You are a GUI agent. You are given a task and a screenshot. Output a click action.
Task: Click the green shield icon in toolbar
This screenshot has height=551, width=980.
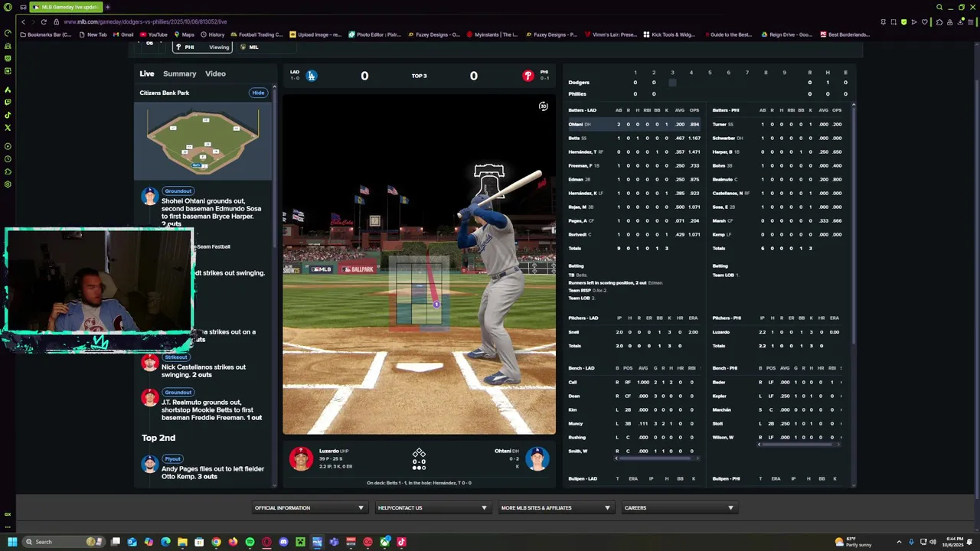pos(903,22)
